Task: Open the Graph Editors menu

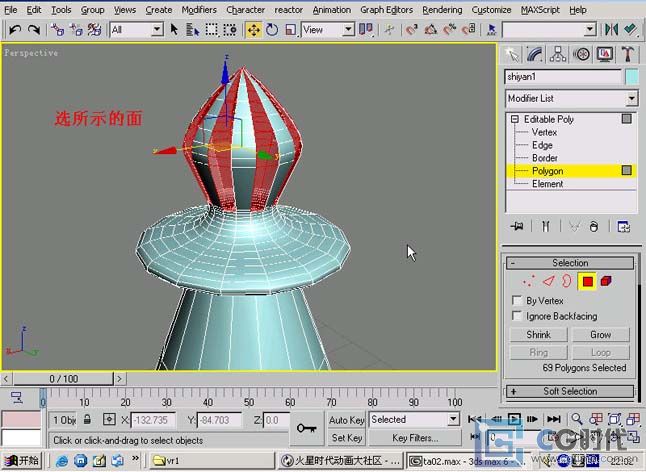Action: coord(386,9)
